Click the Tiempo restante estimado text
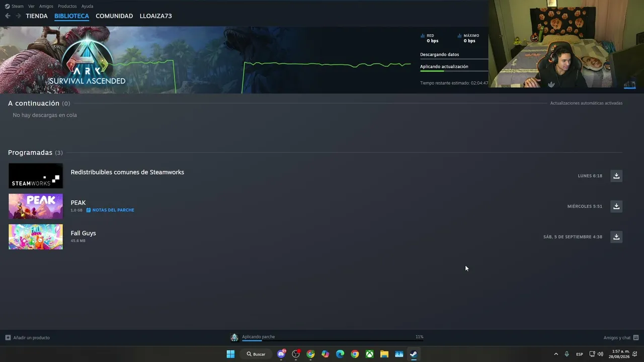The height and width of the screenshot is (362, 644). [x=454, y=83]
